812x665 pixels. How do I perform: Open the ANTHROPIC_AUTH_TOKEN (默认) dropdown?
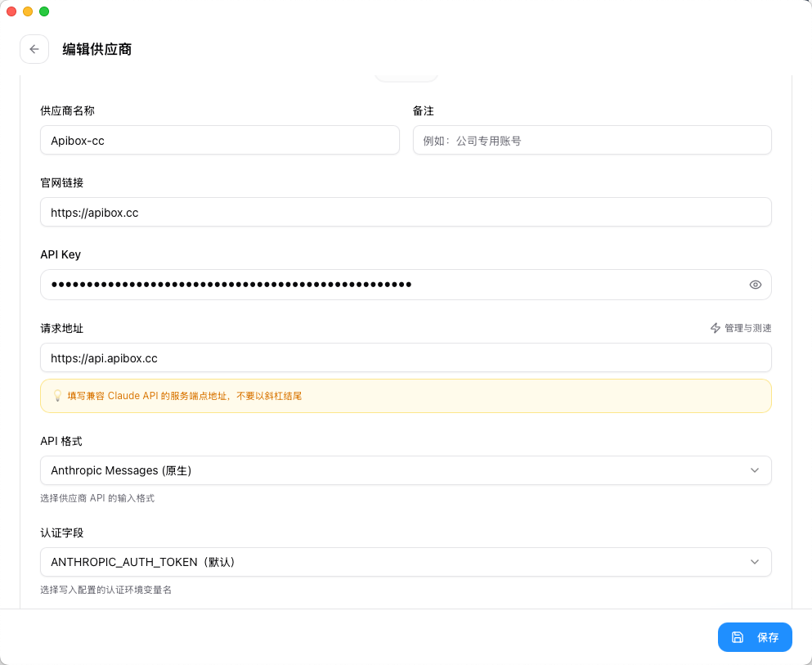(x=406, y=562)
